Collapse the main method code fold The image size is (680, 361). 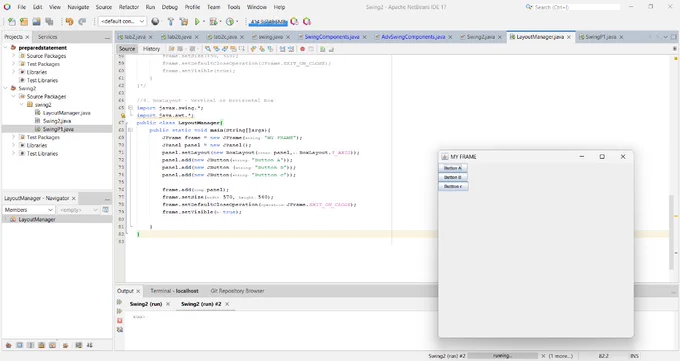click(130, 130)
